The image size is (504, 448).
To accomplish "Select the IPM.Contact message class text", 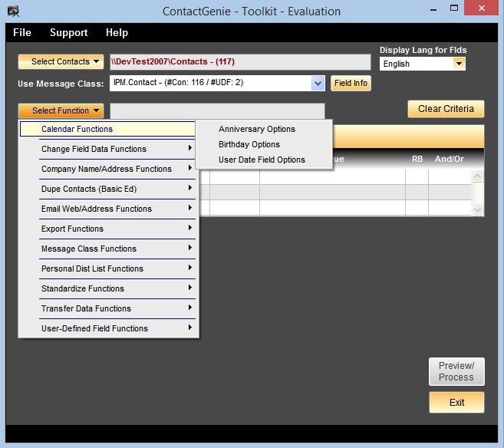I will click(x=179, y=83).
